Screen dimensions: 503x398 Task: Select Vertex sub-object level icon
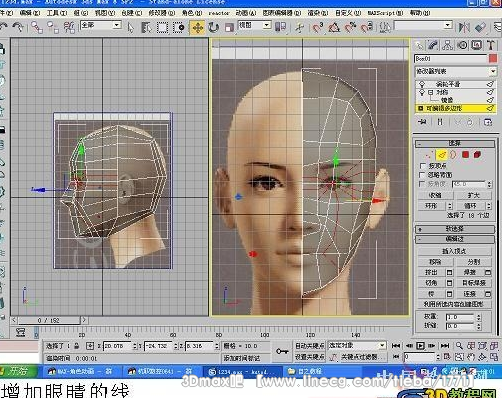428,155
